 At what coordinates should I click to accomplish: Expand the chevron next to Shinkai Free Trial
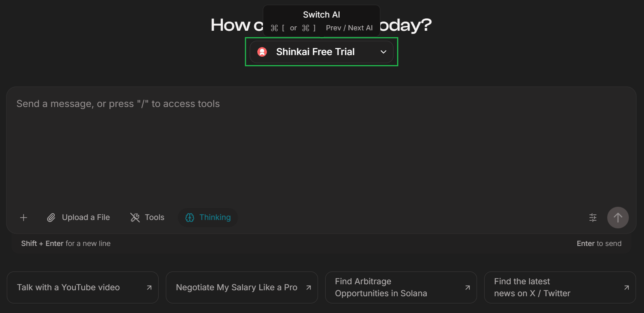click(x=383, y=52)
